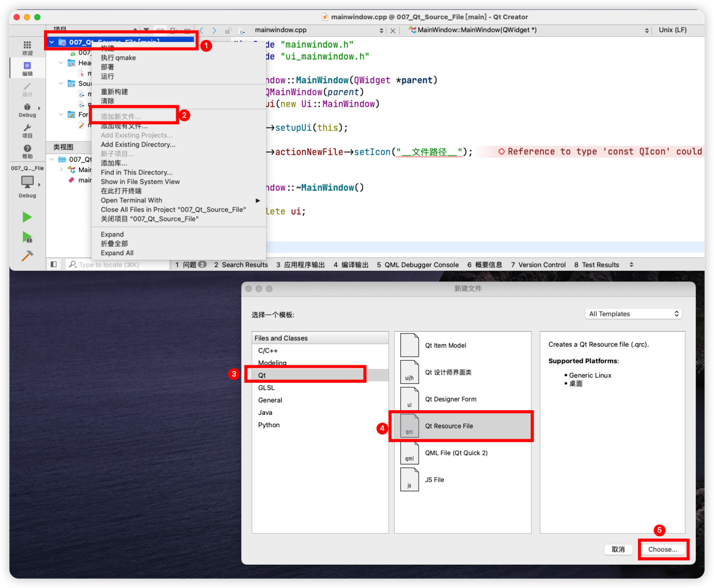Collapse the Sources folder node
The height and width of the screenshot is (588, 714).
61,83
